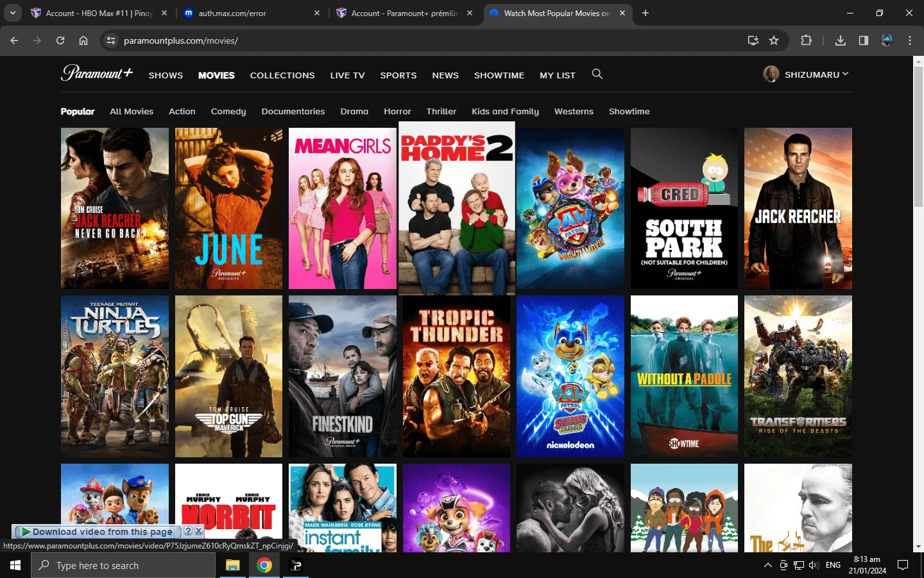Click the volume icon in system tray
The image size is (924, 578).
point(814,565)
